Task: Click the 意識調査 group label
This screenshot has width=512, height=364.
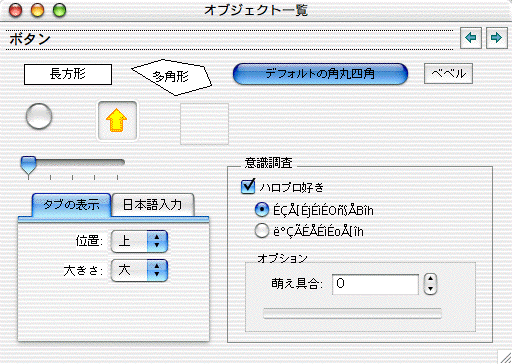Action: (x=269, y=163)
